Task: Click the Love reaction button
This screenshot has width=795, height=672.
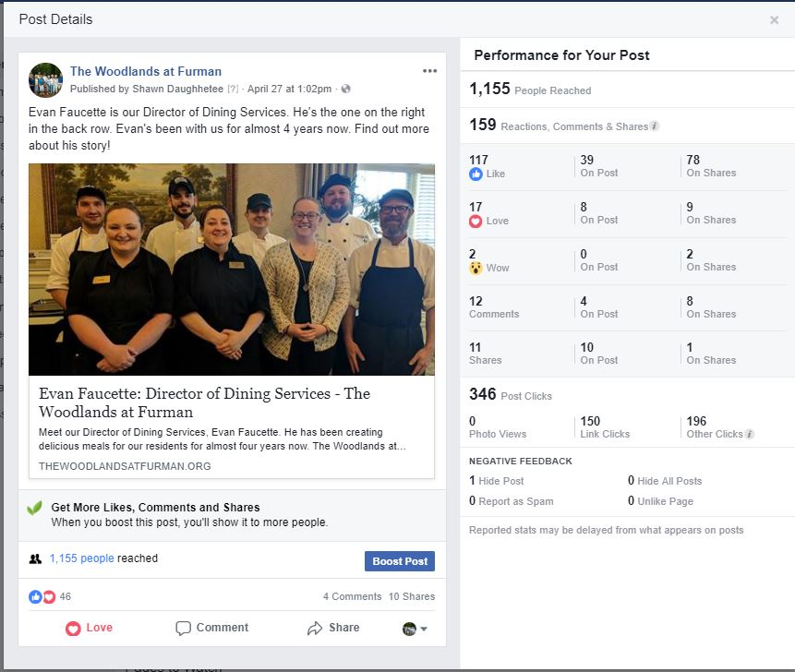Action: 89,628
